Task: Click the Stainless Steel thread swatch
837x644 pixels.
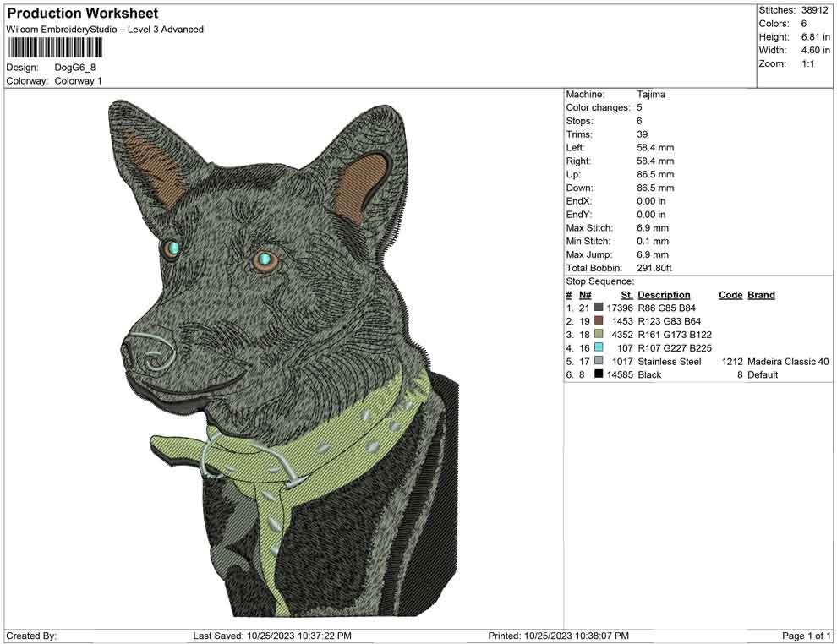Action: click(x=598, y=361)
